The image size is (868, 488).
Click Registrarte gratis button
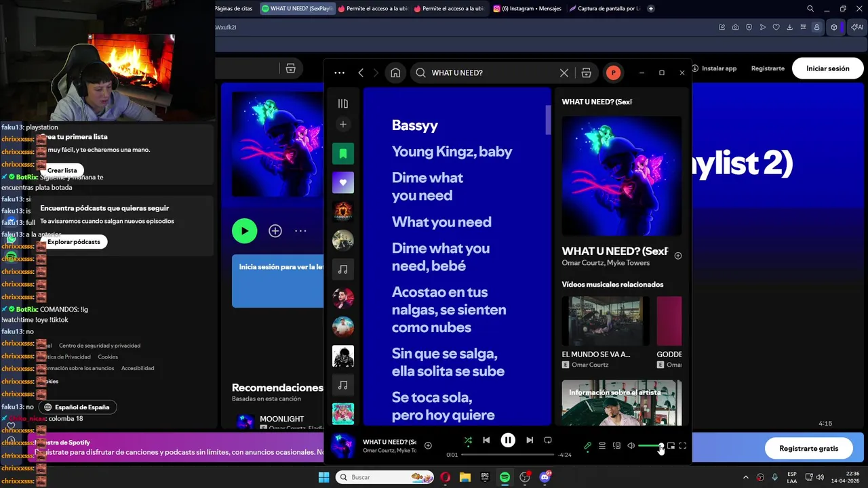point(809,448)
